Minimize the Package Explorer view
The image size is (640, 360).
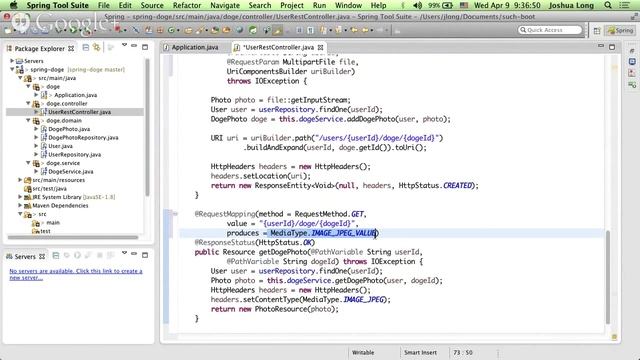[134, 47]
